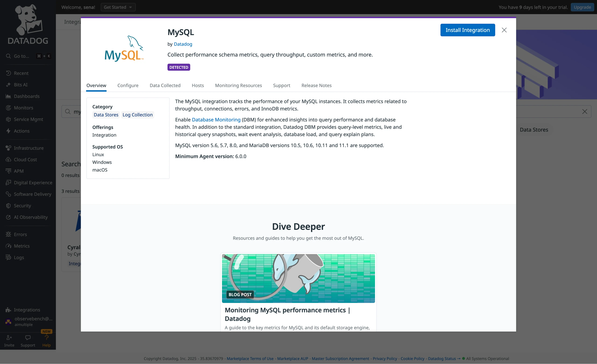Switch to the Monitoring Resources tab

pos(238,86)
